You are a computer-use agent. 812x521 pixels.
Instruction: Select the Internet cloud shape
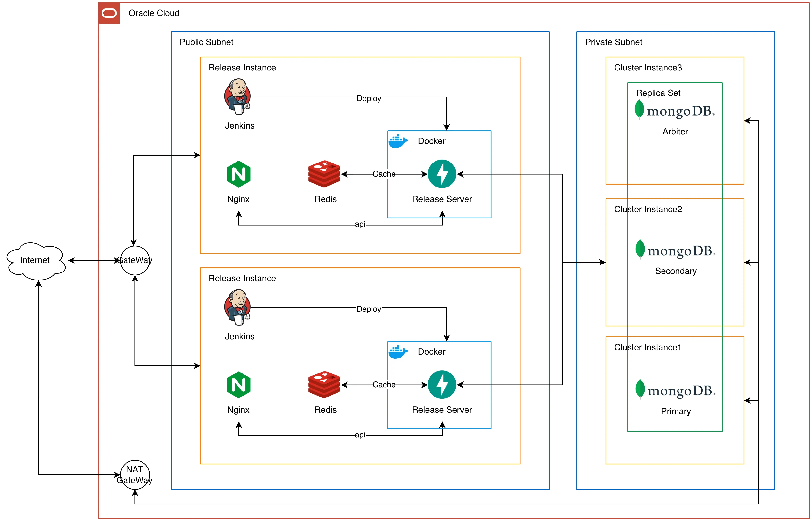coord(36,261)
